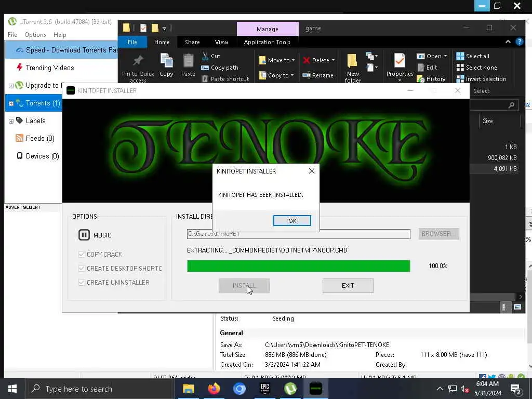Open Epic Games Launcher from taskbar
Viewport: 532px width, 399px height.
264,389
